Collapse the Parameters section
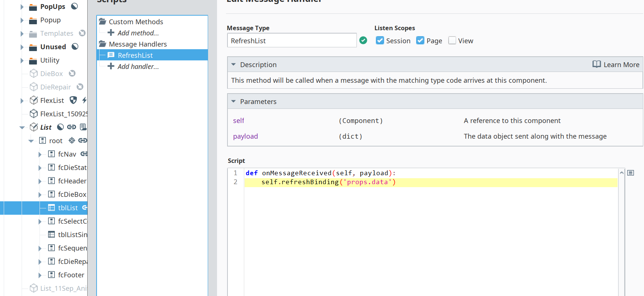 [233, 101]
